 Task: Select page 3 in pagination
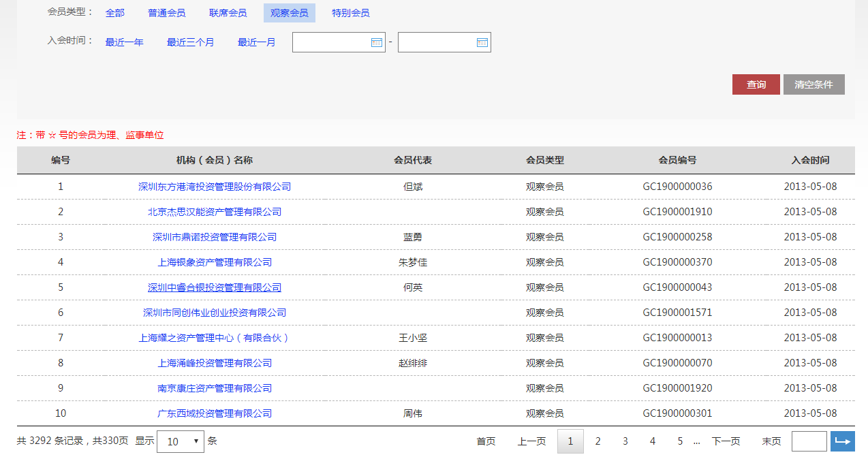coord(625,441)
